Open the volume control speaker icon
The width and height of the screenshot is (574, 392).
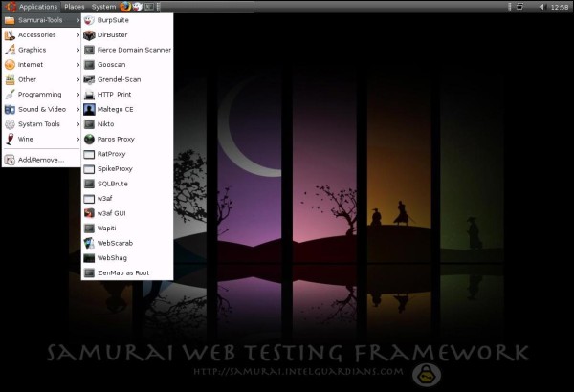click(x=542, y=7)
